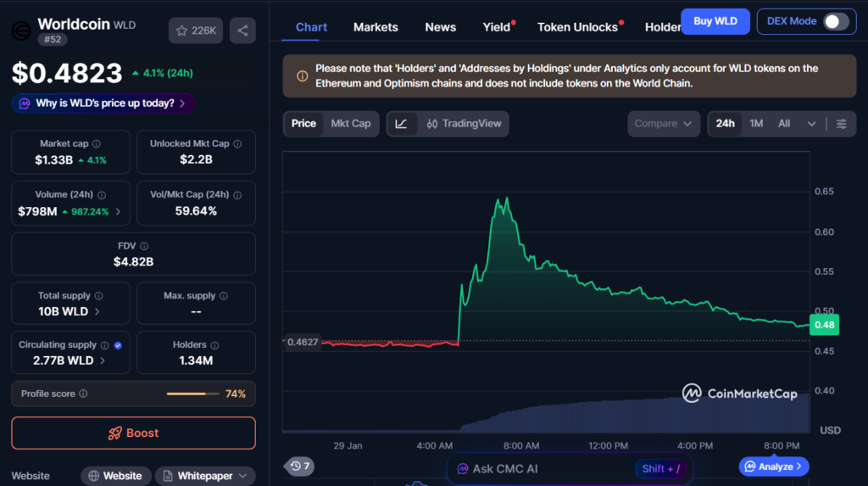Click the Buy WLD button
This screenshot has width=868, height=486.
click(715, 21)
